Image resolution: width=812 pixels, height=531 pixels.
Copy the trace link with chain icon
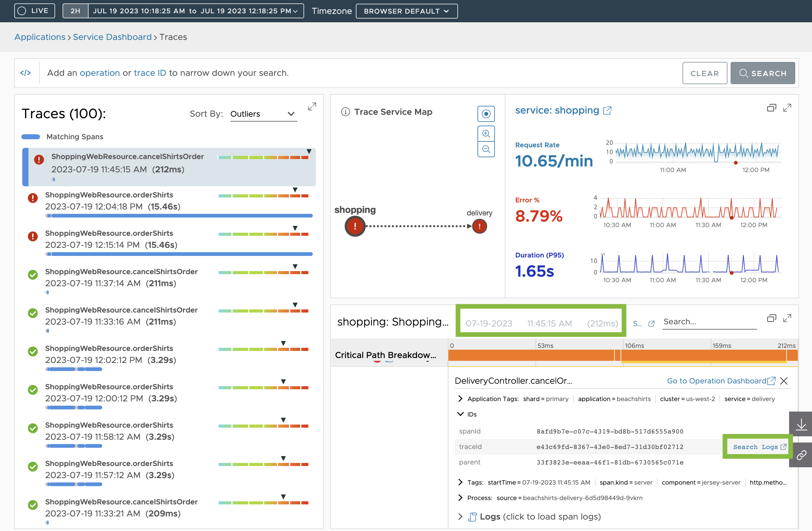click(x=801, y=455)
